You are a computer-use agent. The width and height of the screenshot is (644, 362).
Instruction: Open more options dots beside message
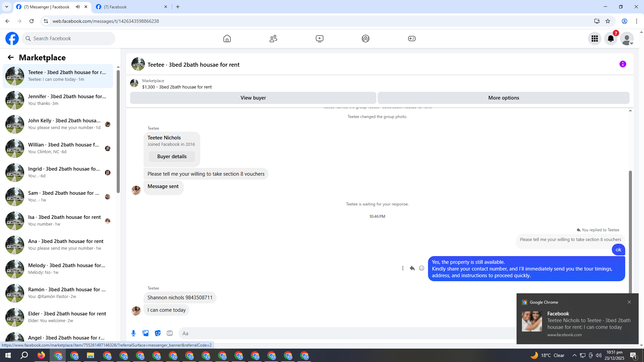pos(403,268)
